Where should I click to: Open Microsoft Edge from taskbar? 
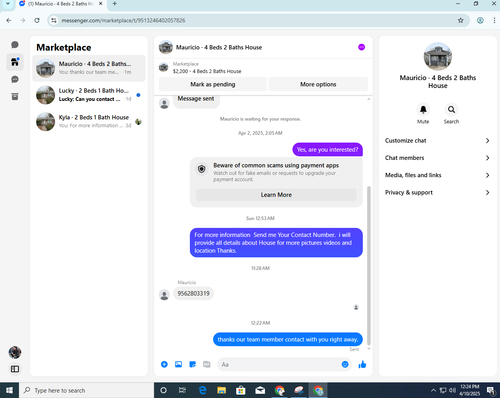(202, 390)
